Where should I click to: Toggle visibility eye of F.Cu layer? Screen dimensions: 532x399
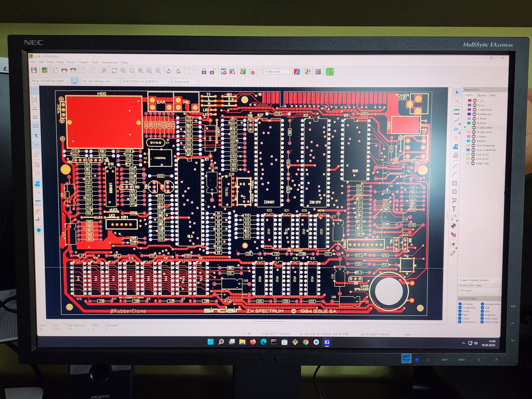(x=475, y=101)
